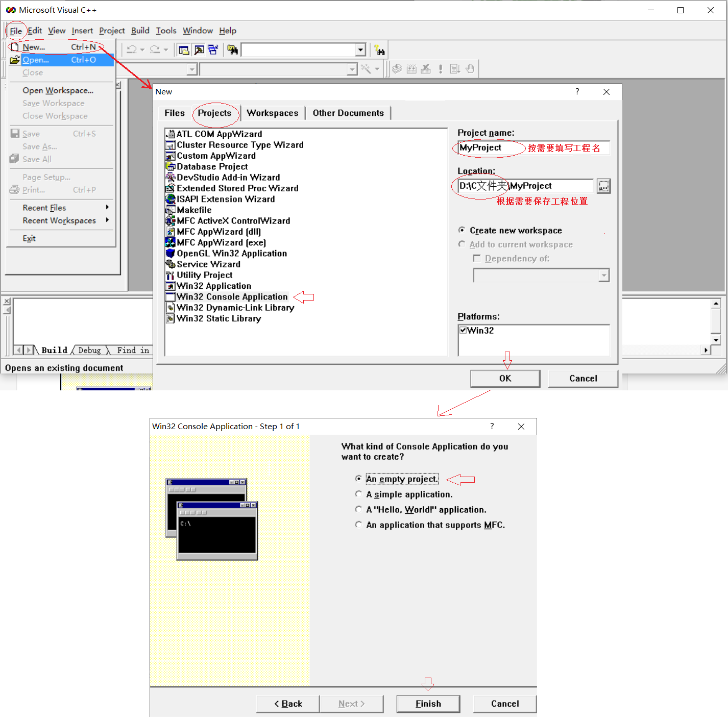
Task: Click the Service Wizard icon
Action: [x=171, y=264]
